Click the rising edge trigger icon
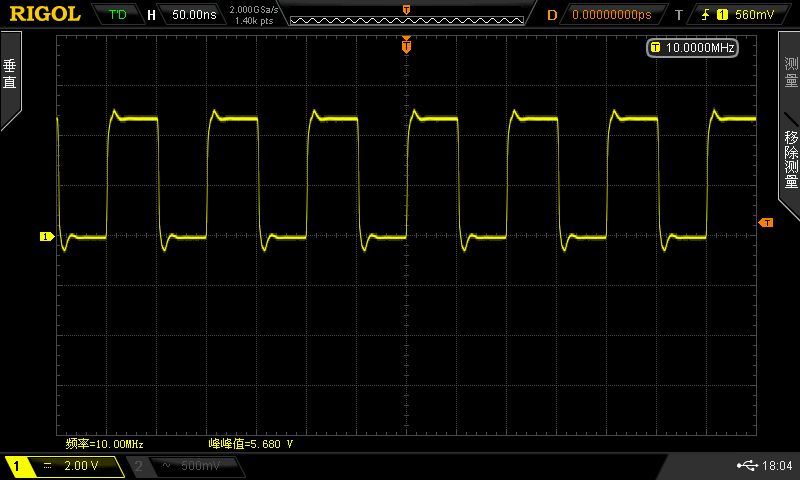 pos(705,15)
